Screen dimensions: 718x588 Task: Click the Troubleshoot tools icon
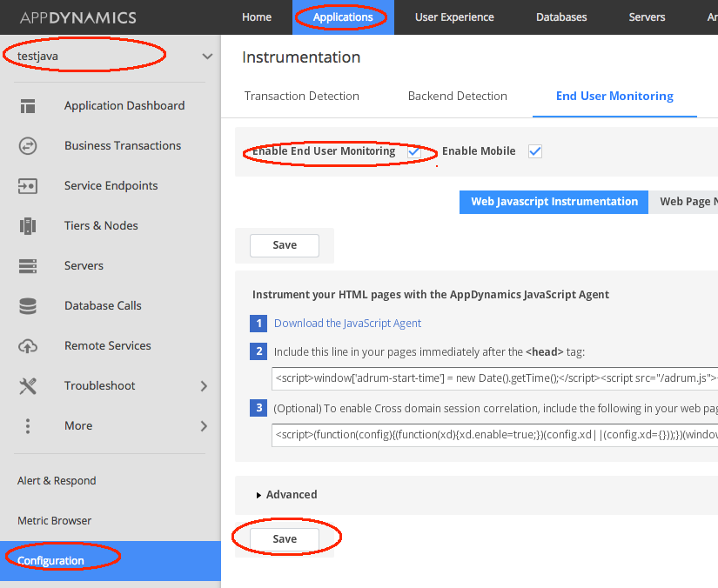pos(28,386)
